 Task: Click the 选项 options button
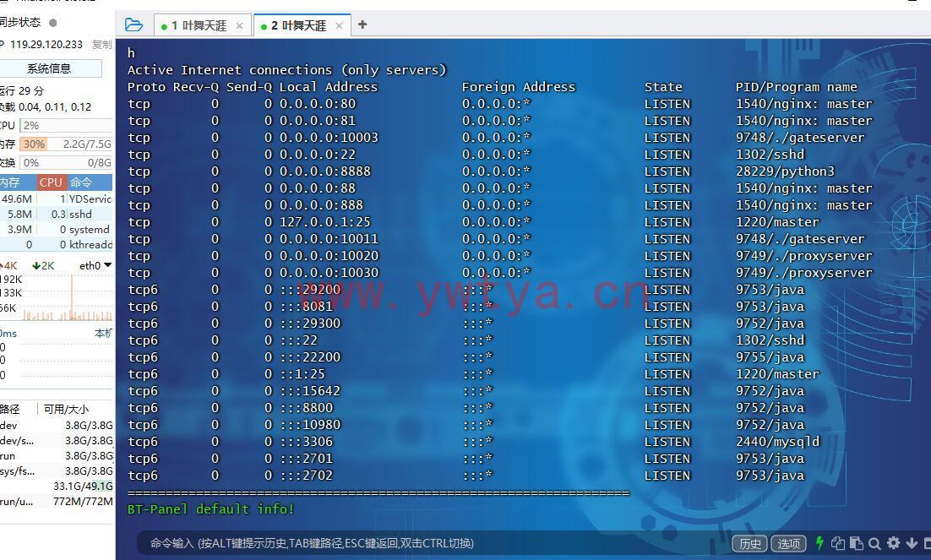[x=788, y=543]
